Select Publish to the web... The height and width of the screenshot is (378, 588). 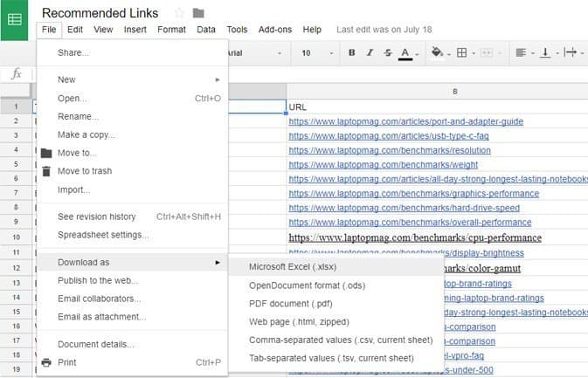133,280
